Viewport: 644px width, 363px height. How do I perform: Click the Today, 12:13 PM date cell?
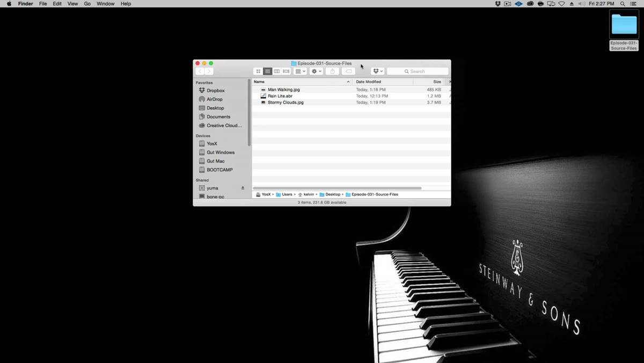point(372,96)
